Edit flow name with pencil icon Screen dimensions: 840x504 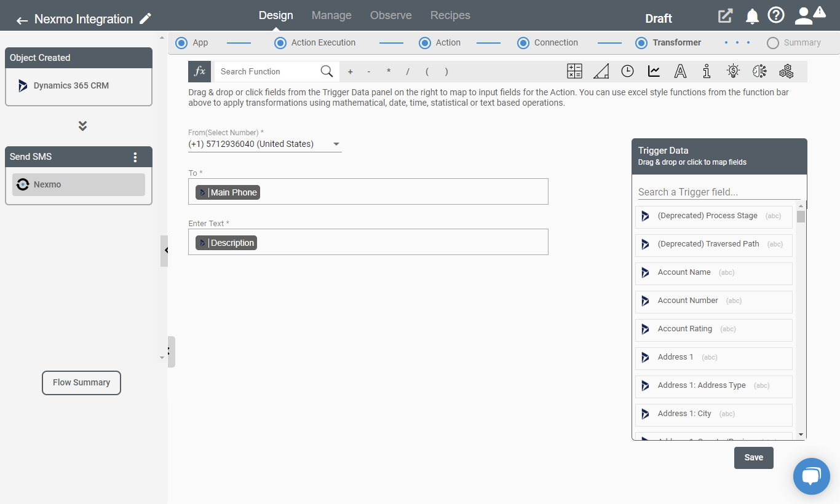point(145,18)
